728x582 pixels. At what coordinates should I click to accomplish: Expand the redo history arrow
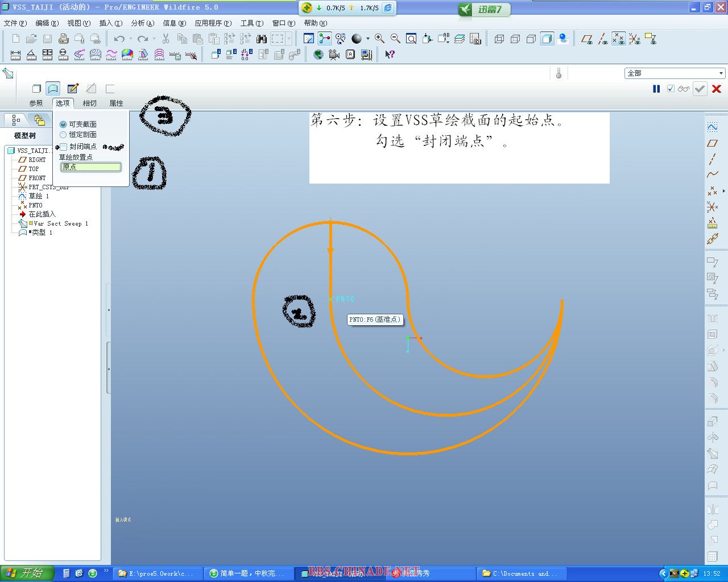coord(154,39)
